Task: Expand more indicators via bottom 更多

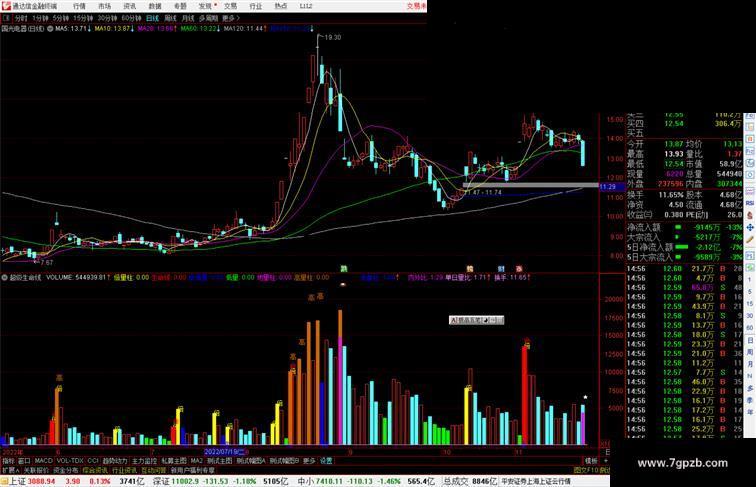Action: 309,461
